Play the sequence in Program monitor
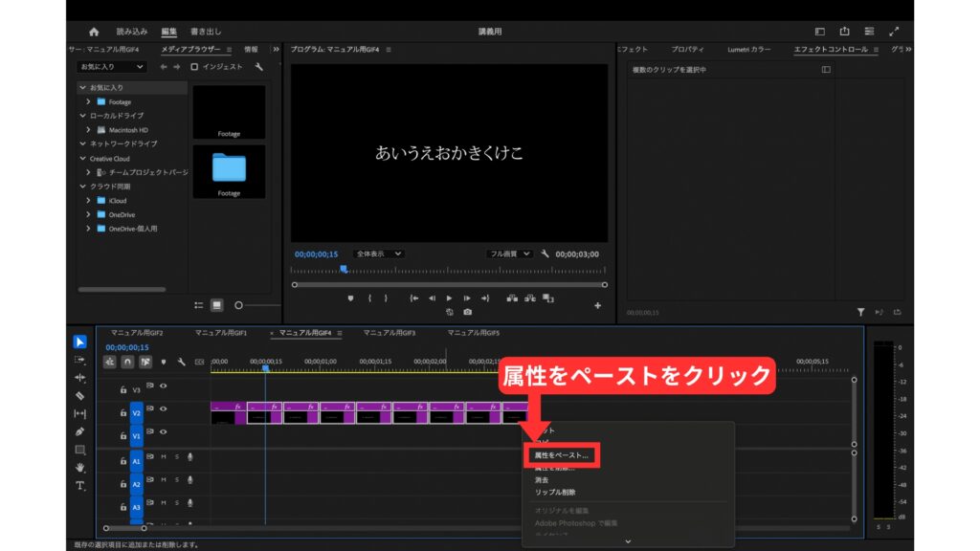The width and height of the screenshot is (980, 551). tap(449, 298)
